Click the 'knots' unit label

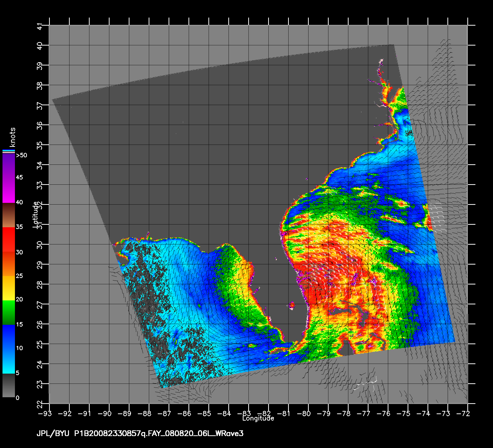[12, 137]
